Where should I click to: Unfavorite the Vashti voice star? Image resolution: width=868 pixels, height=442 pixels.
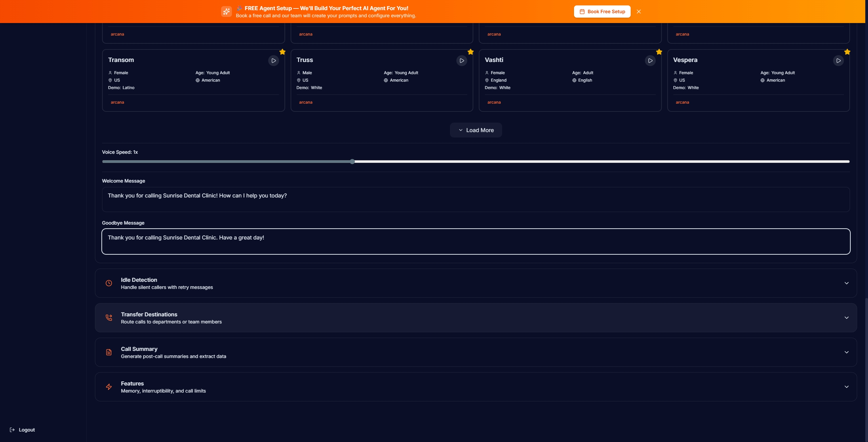pyautogui.click(x=659, y=52)
